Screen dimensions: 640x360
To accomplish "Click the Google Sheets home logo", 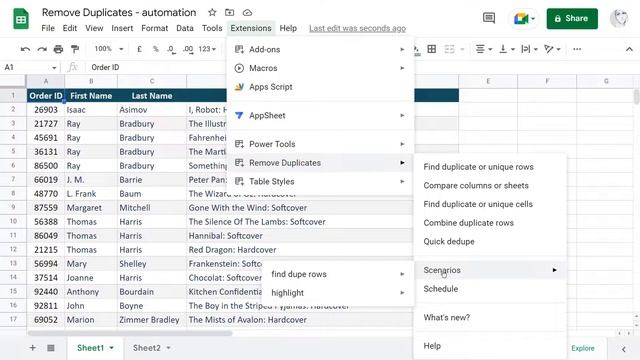I will point(21,19).
